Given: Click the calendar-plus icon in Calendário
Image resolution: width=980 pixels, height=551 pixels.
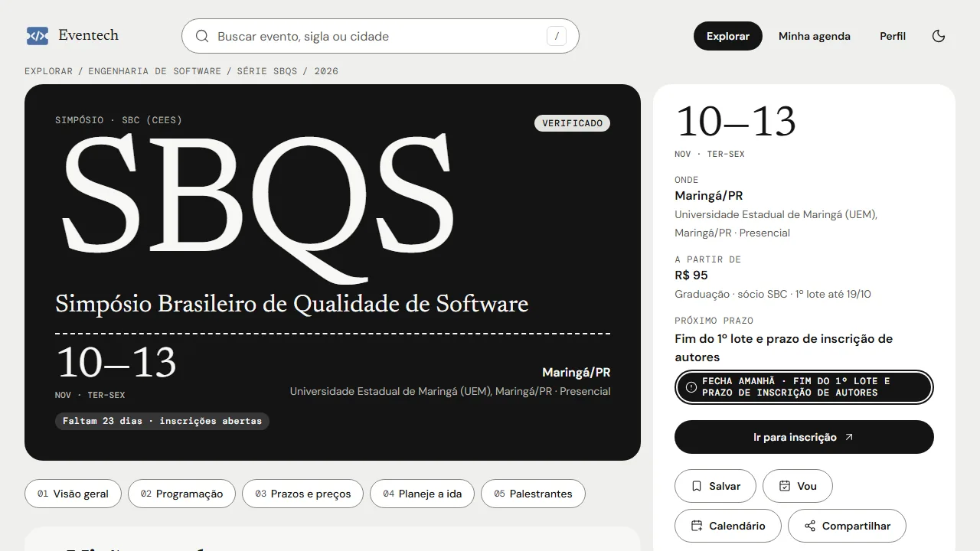Looking at the screenshot, I should coord(697,526).
